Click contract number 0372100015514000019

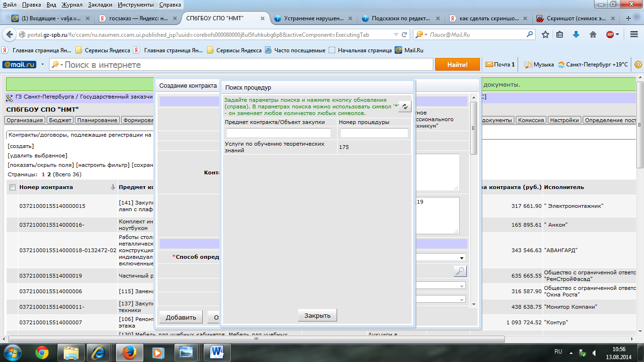pos(50,276)
